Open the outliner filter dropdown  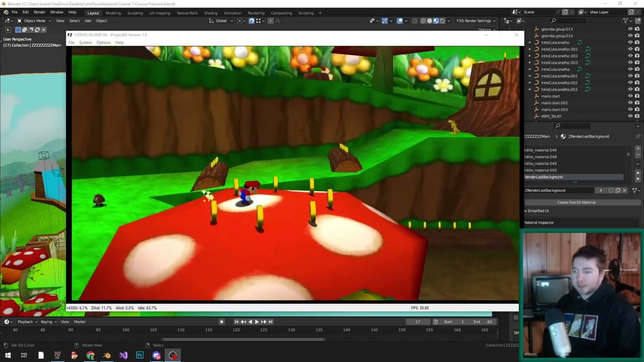(628, 21)
